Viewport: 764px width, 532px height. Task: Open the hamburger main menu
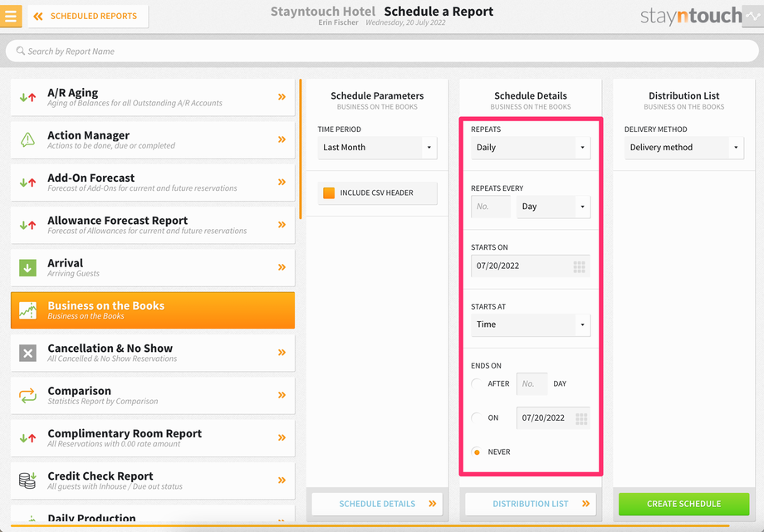pyautogui.click(x=11, y=16)
